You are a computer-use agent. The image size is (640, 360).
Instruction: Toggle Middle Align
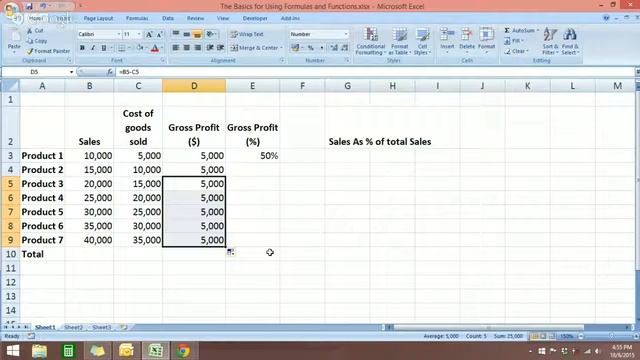point(187,34)
